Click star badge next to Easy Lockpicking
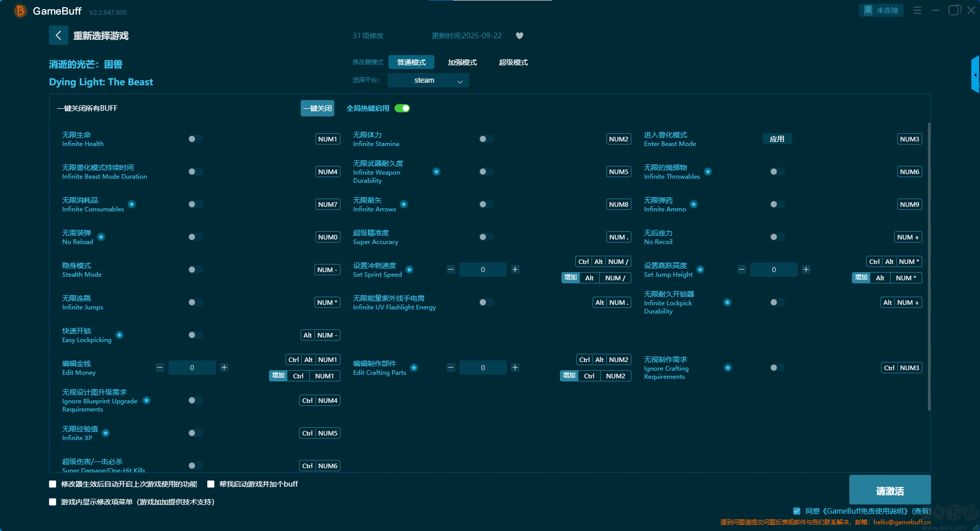The image size is (980, 531). pyautogui.click(x=119, y=335)
